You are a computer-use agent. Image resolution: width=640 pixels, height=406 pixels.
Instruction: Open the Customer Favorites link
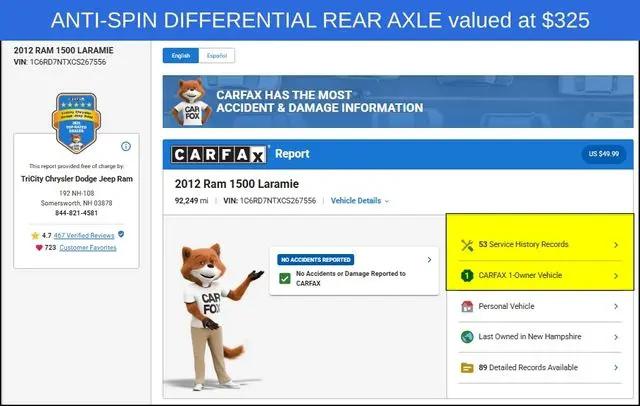[88, 248]
